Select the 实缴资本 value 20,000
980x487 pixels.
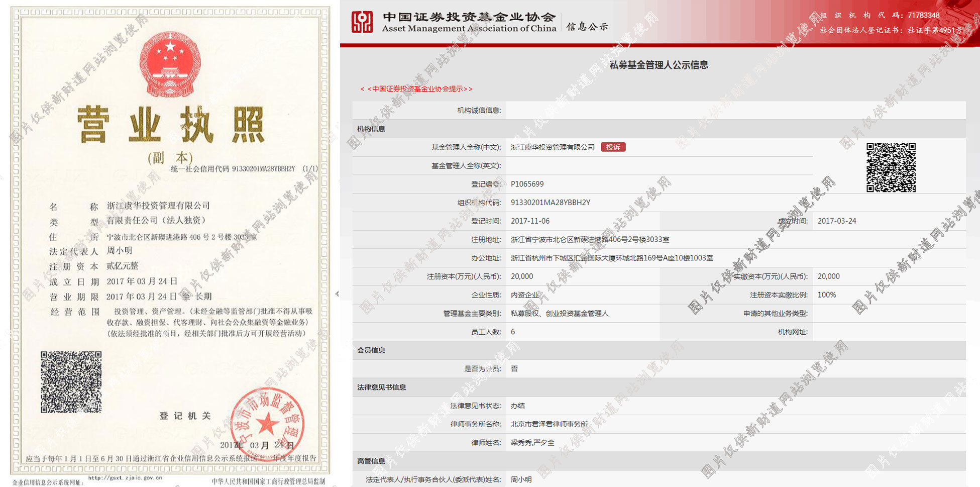click(829, 276)
